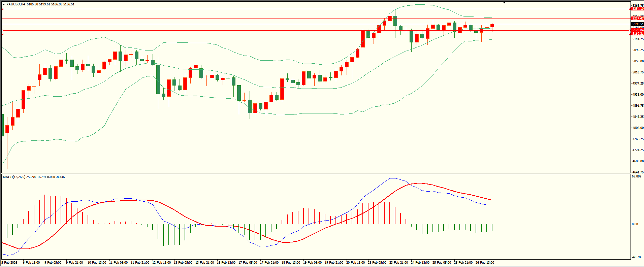The image size is (644, 267).
Task: Click the 4849.25 price scale value
Action: coord(638,117)
